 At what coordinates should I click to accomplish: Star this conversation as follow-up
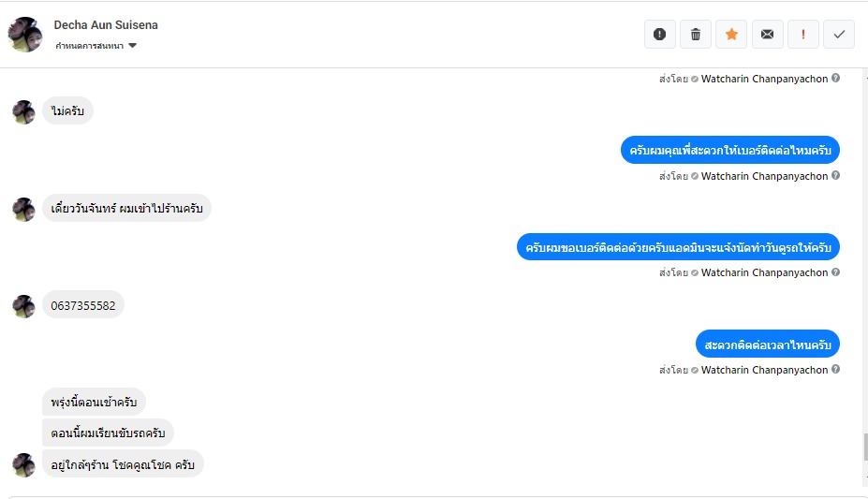(x=731, y=35)
